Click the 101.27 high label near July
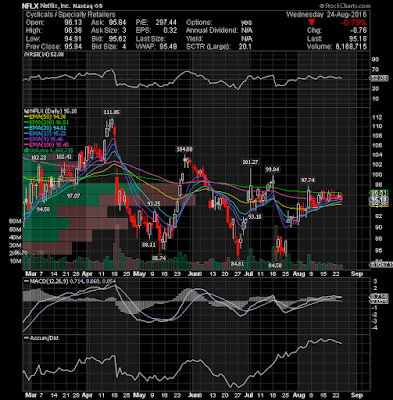 pos(250,162)
